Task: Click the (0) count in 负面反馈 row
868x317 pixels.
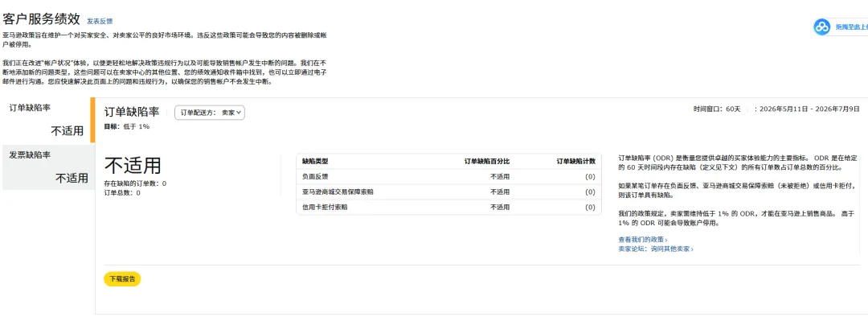Action: (x=590, y=177)
